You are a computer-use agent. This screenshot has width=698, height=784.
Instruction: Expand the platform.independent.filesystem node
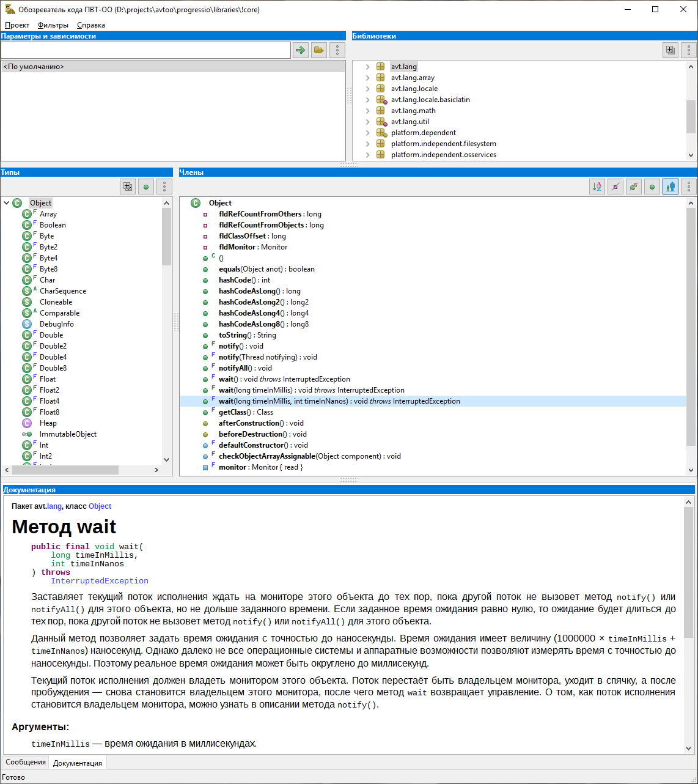[367, 144]
